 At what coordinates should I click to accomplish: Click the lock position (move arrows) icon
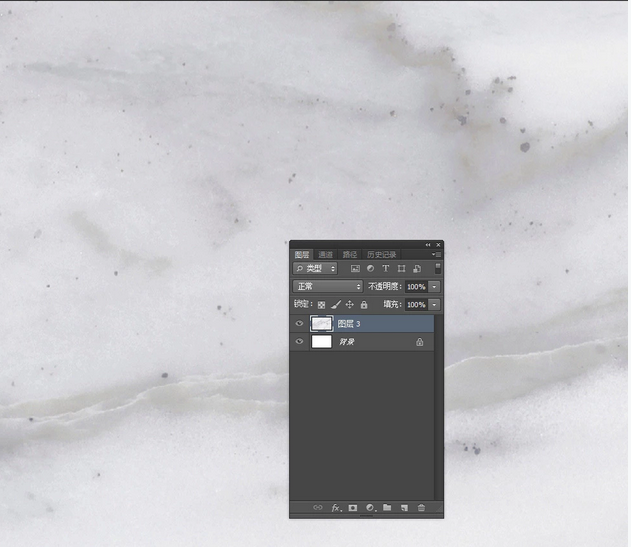click(349, 304)
